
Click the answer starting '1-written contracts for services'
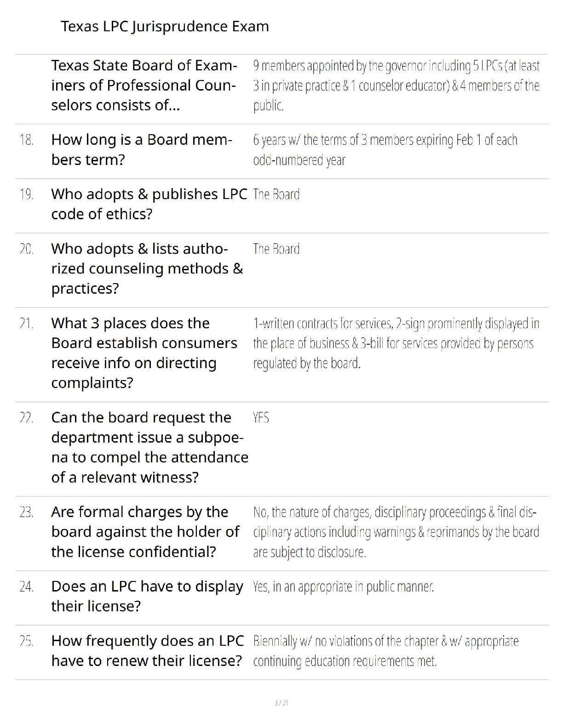point(396,343)
